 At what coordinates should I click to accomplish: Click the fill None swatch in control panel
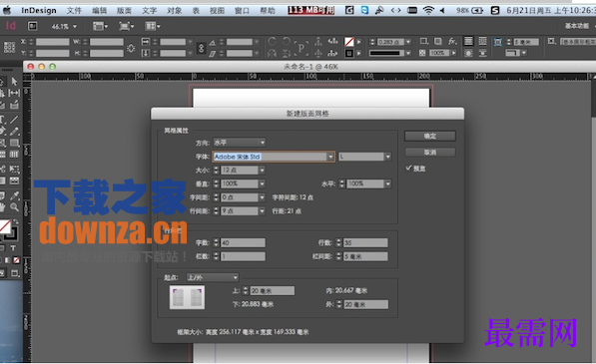click(x=349, y=41)
